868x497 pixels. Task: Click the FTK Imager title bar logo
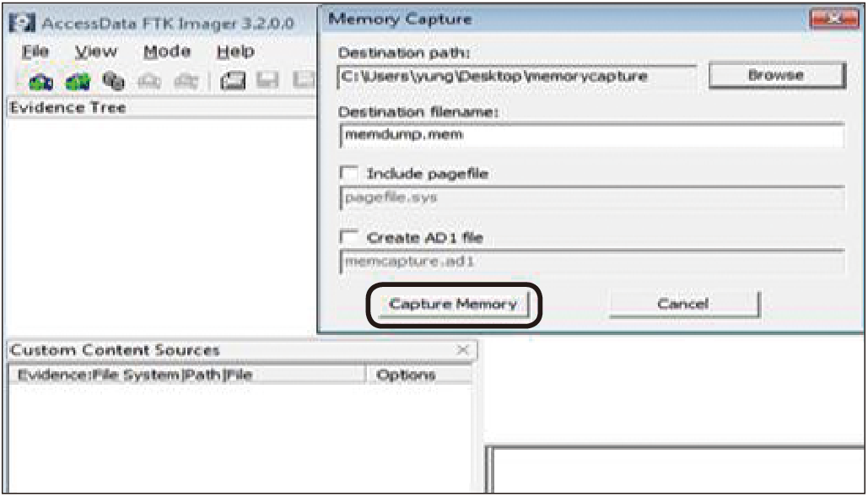tap(22, 23)
